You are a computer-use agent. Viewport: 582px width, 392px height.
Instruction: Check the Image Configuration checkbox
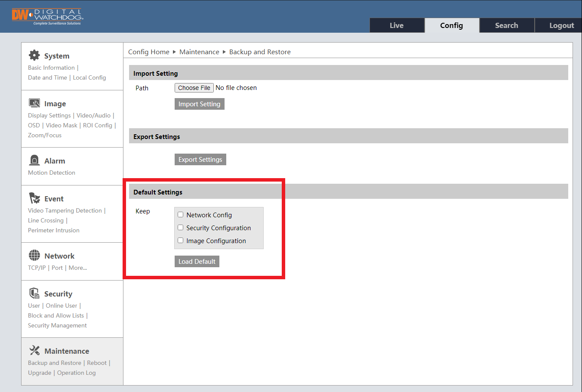point(181,241)
